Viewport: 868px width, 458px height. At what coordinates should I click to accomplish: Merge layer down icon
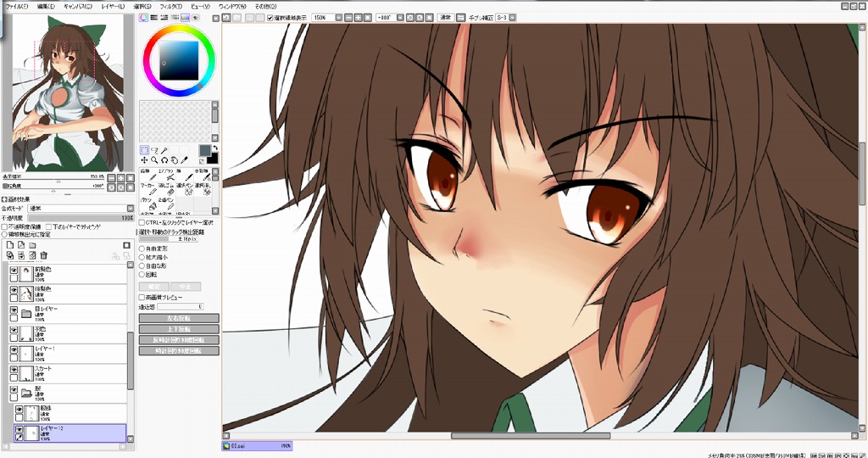click(x=21, y=255)
